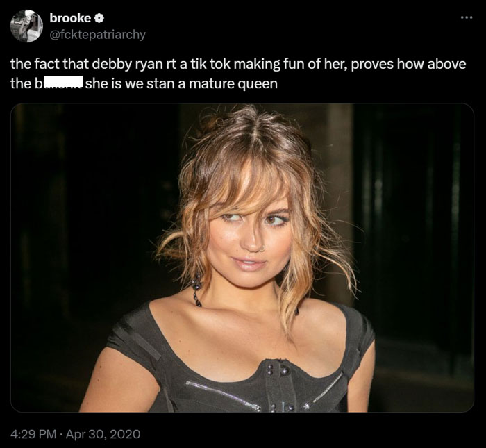
Task: Click the 4:29 PM timestamp
Action: (x=33, y=434)
